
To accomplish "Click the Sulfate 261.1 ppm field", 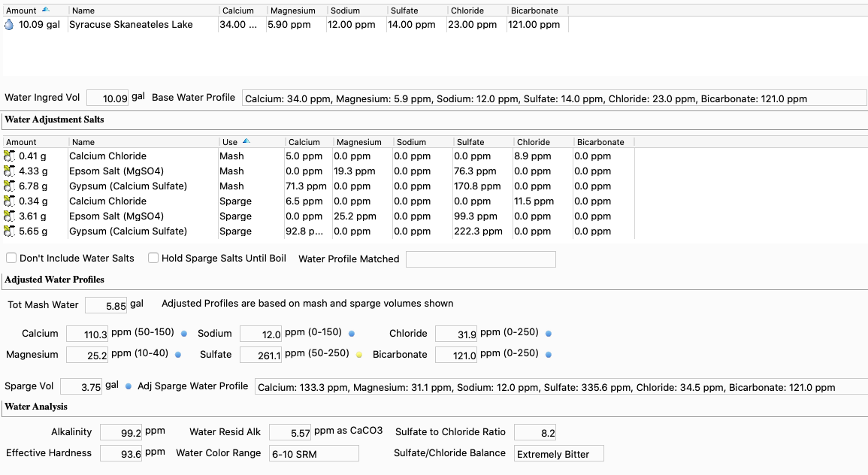I will (261, 355).
